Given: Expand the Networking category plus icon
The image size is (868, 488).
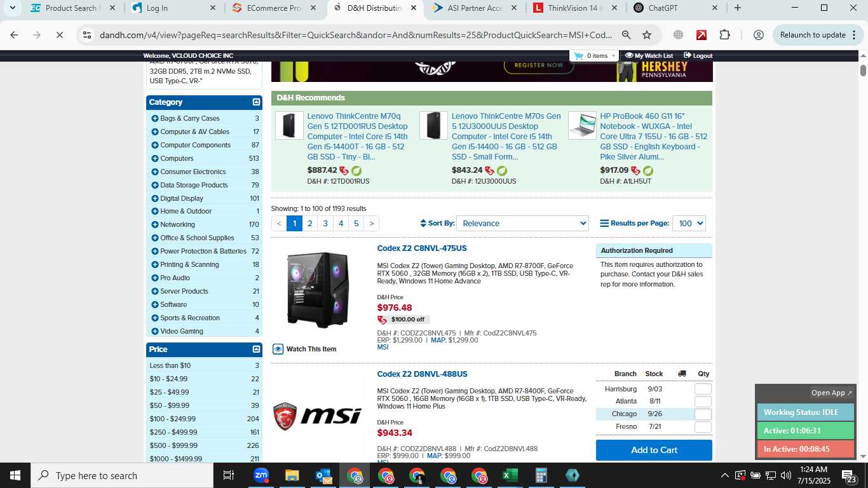Looking at the screenshot, I should pos(155,224).
